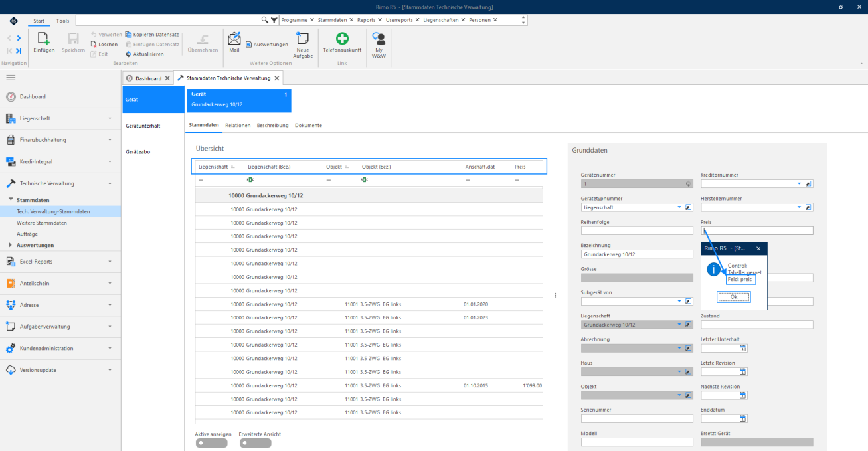Screen dimensions: 868x451
Task: Click the search magnifier icon
Action: tap(265, 20)
